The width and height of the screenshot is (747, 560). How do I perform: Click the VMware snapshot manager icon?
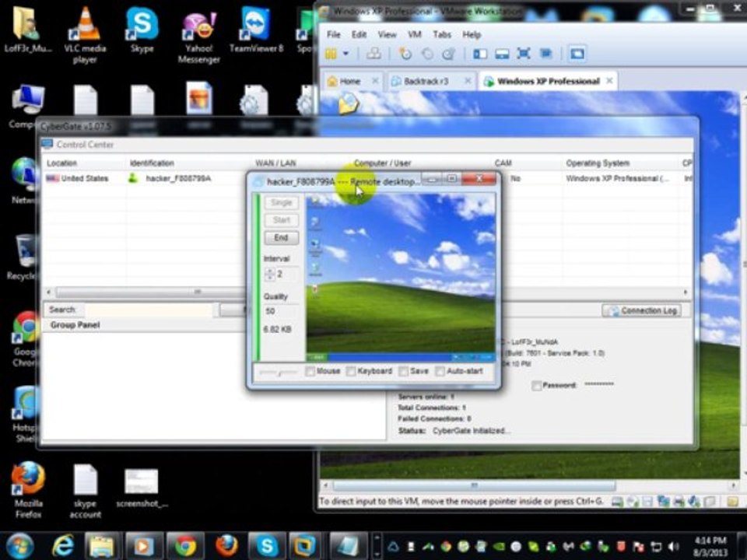tap(449, 54)
